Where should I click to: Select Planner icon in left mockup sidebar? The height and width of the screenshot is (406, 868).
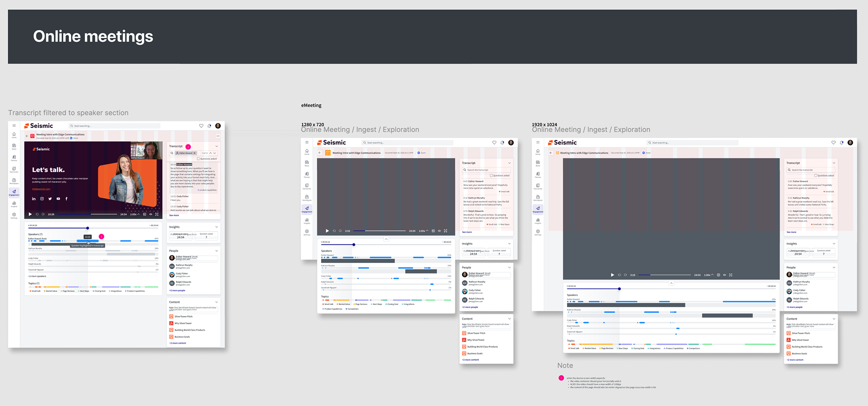[14, 158]
